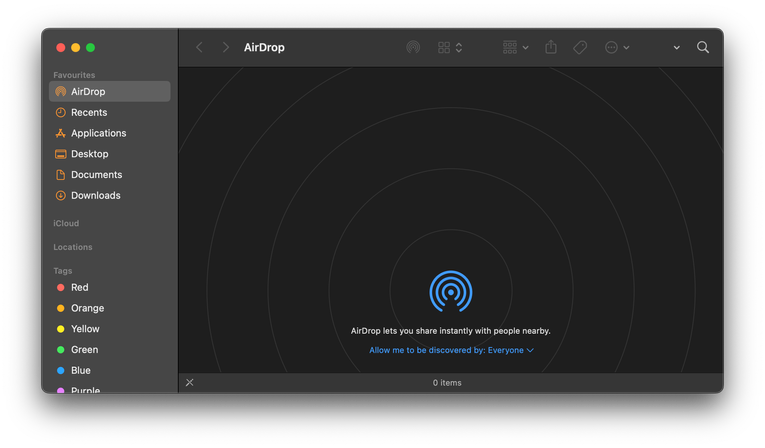
Task: Click the forward navigation arrow
Action: tap(226, 47)
